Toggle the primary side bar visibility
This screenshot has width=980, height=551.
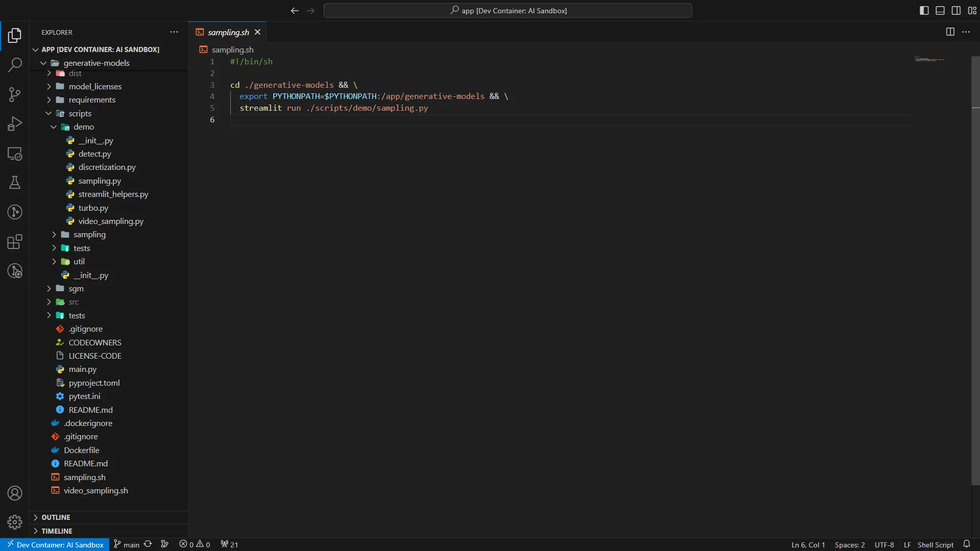[924, 10]
